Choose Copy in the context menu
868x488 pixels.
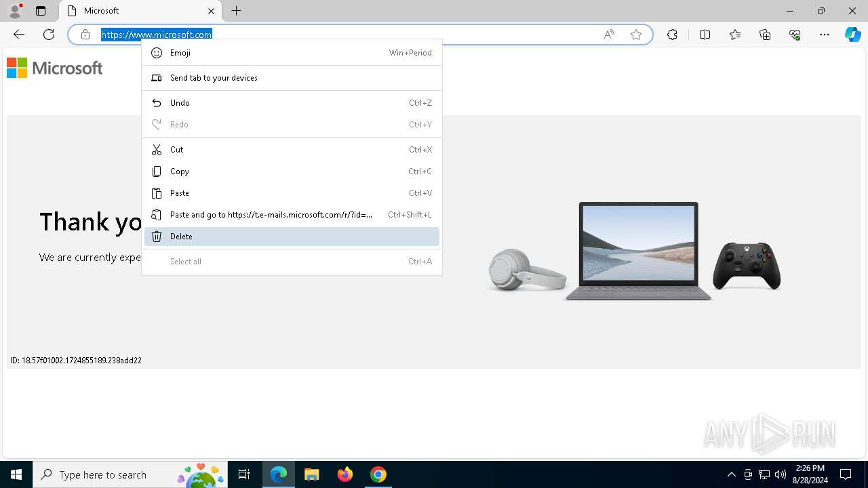tap(292, 171)
